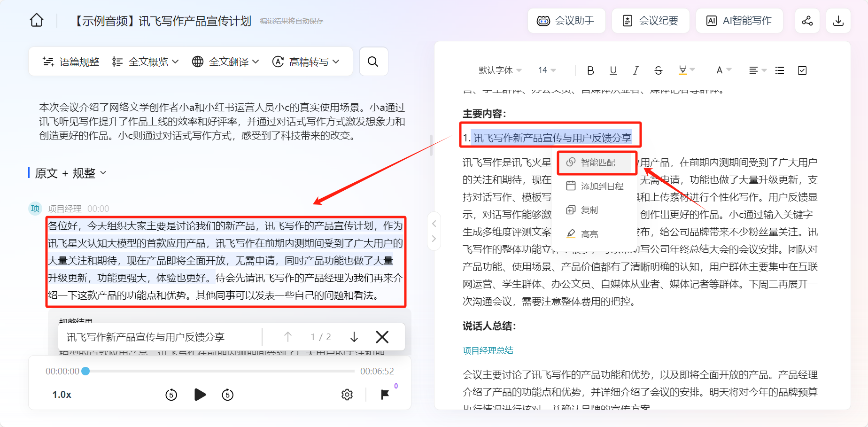This screenshot has width=868, height=427.
Task: Select 智能匹配 from the context menu
Action: (597, 163)
